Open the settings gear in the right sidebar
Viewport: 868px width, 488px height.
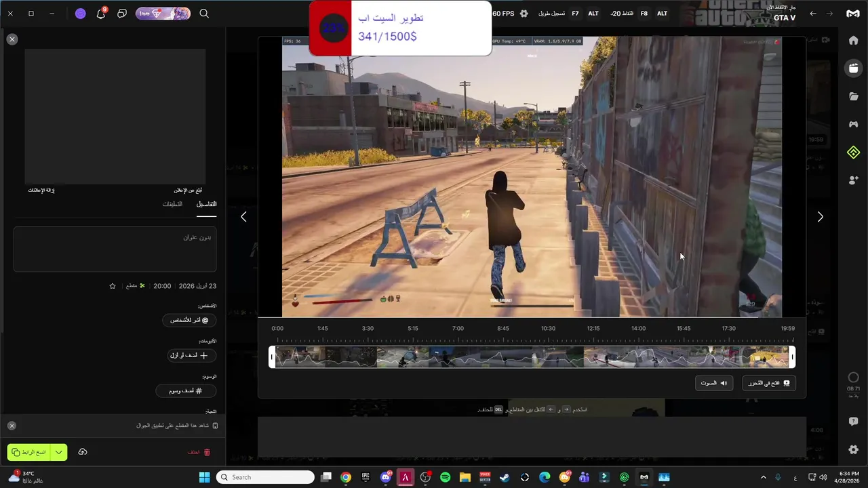pyautogui.click(x=853, y=449)
